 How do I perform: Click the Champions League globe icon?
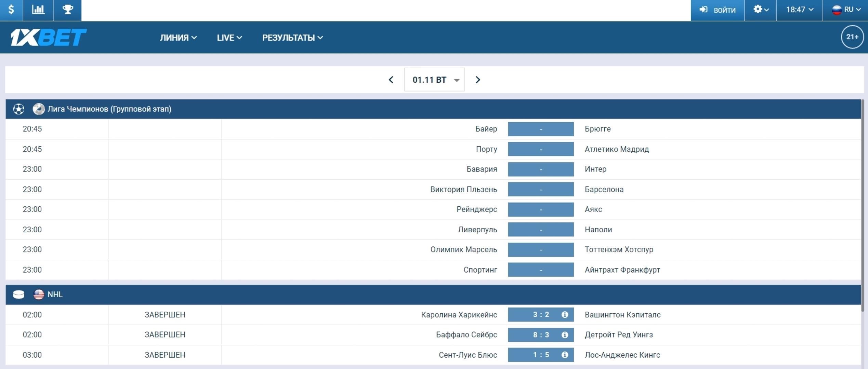[39, 109]
